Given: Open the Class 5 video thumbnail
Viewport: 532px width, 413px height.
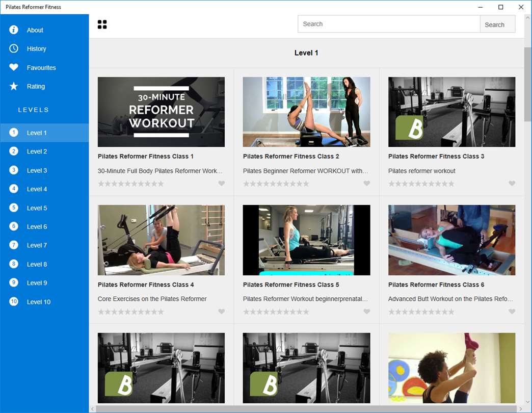Looking at the screenshot, I should (x=306, y=240).
